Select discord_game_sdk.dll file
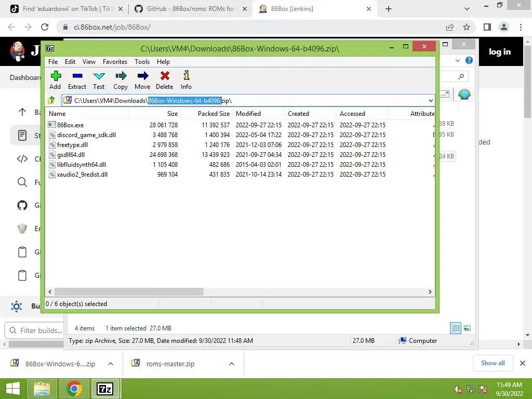The width and height of the screenshot is (532, 399). coord(86,135)
